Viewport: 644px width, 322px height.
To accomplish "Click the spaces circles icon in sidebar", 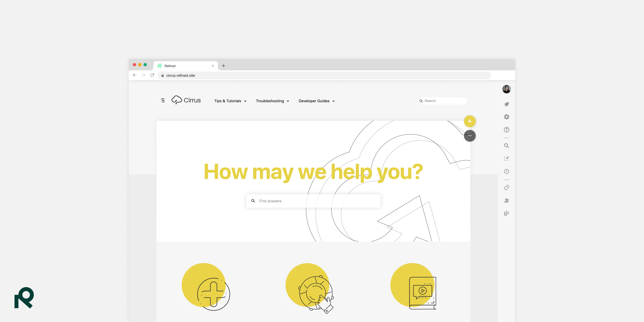I will click(506, 188).
